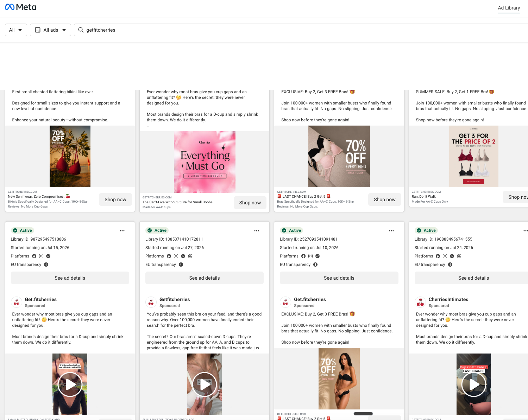Threads platform icon on ad 1385371410172811
Image resolution: width=528 pixels, height=420 pixels.
click(190, 256)
